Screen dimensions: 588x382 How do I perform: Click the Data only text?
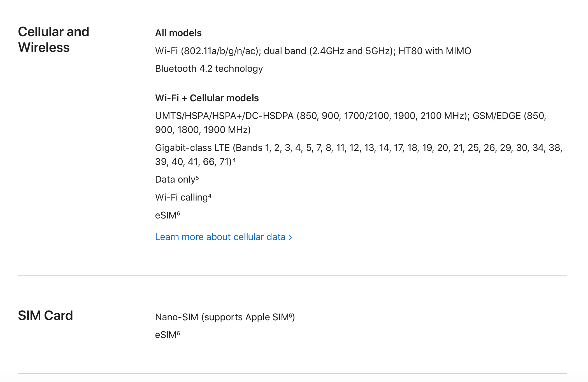pyautogui.click(x=175, y=180)
